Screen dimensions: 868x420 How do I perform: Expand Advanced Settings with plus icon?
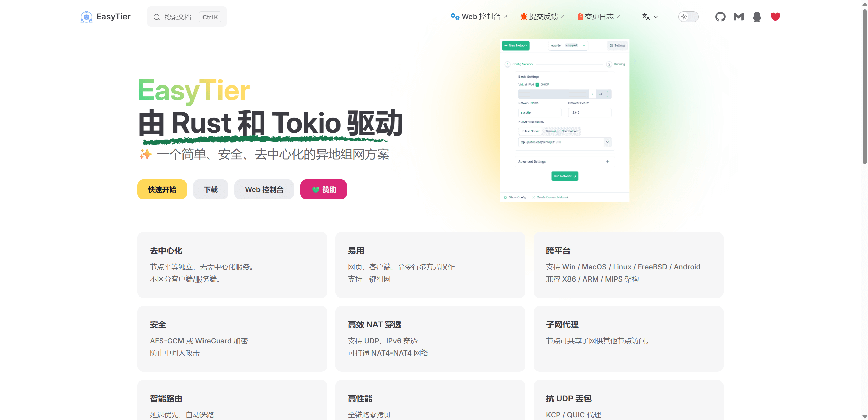(607, 162)
